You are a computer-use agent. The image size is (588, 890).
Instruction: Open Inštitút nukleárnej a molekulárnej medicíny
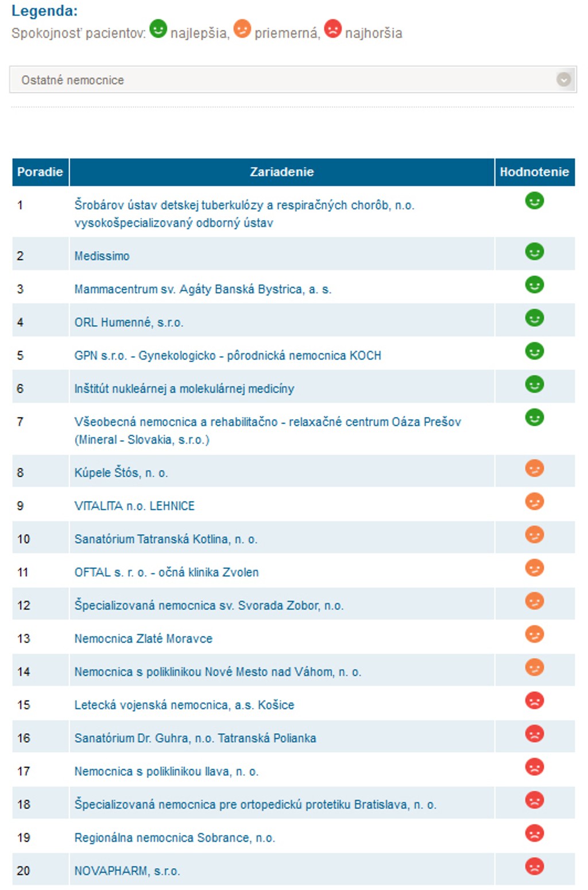coord(184,389)
